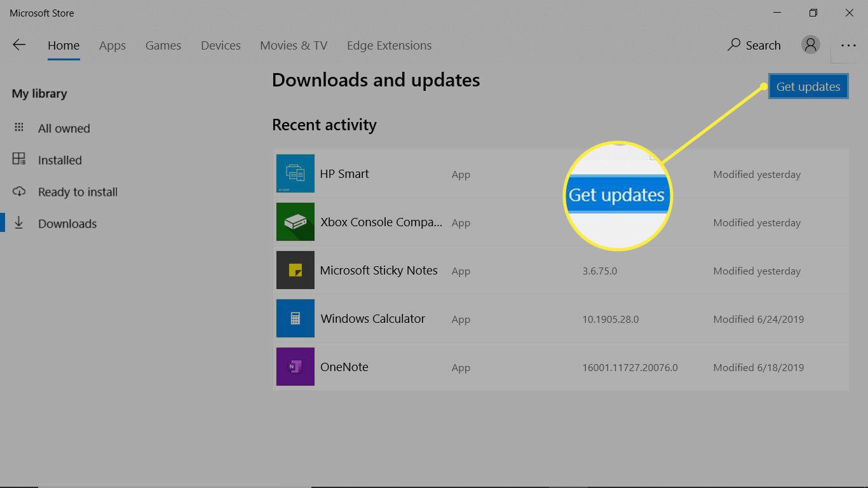Select All owned in My library
868x488 pixels.
pyautogui.click(x=64, y=128)
